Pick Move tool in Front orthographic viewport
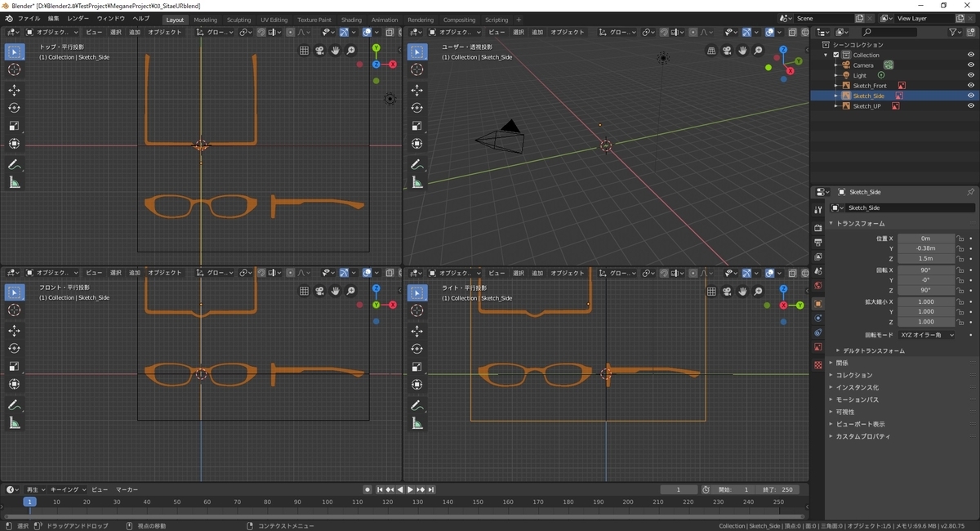The image size is (980, 531). 14,330
